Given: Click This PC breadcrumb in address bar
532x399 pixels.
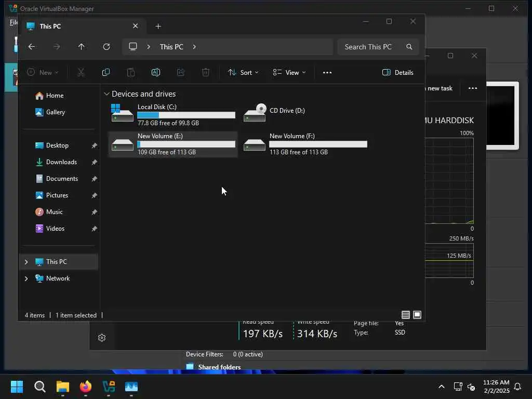Looking at the screenshot, I should click(171, 47).
